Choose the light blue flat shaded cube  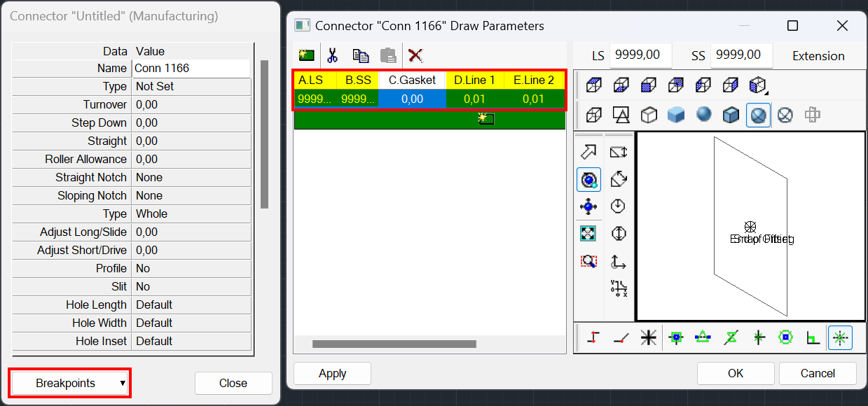pos(676,114)
